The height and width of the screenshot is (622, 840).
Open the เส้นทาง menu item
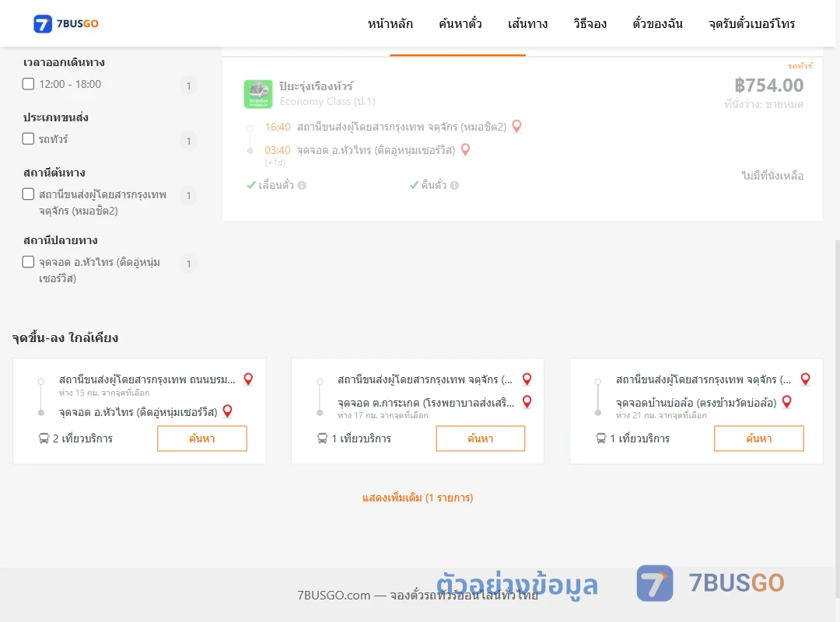tap(527, 24)
